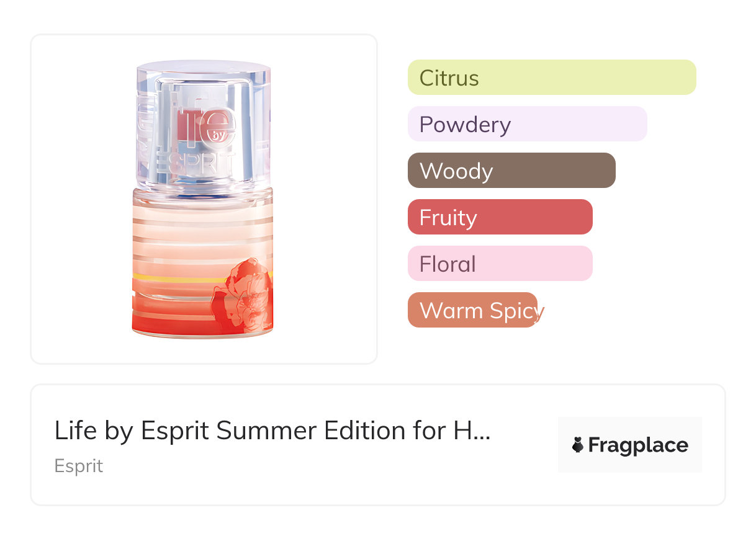Click the Woody label text
Image resolution: width=756 pixels, height=536 pixels.
coord(456,171)
